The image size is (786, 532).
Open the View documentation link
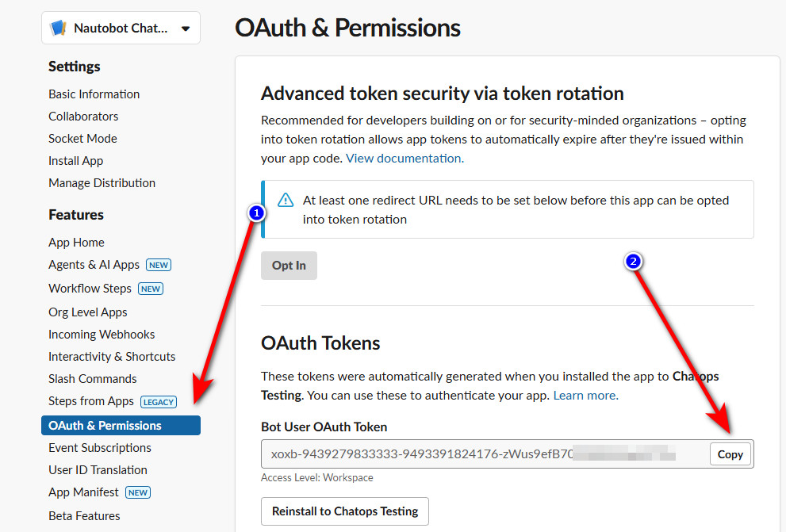405,159
